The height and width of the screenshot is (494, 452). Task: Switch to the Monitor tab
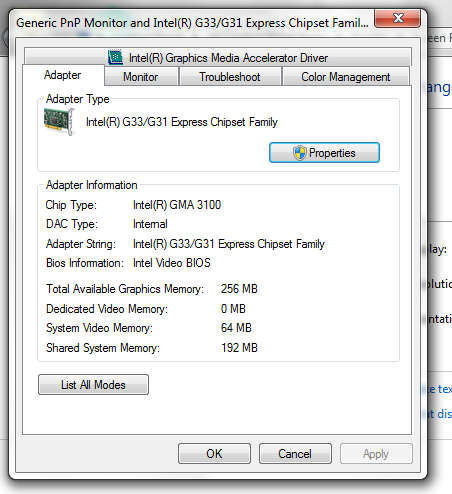click(x=141, y=77)
